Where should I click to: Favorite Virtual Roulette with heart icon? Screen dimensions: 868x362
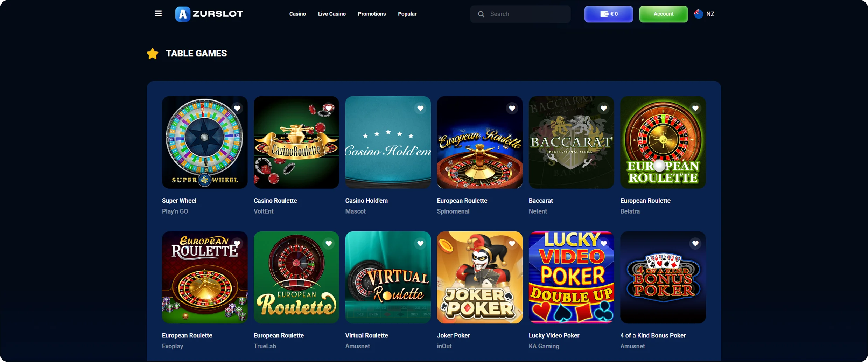420,243
